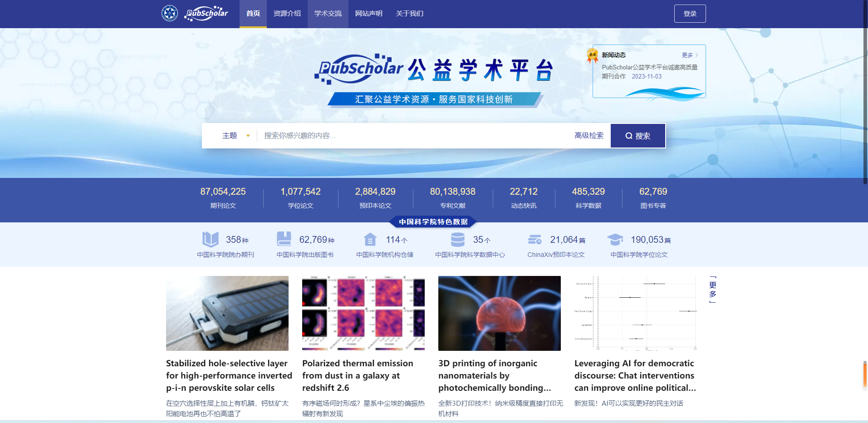This screenshot has width=868, height=423.
Task: Click the dropdown arrow next to 主题
Action: pyautogui.click(x=248, y=136)
